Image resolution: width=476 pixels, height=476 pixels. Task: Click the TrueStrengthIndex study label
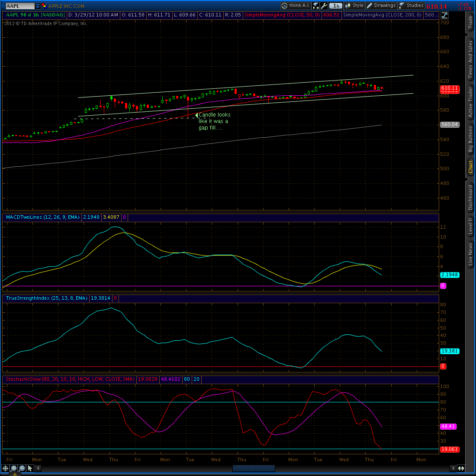[46, 298]
